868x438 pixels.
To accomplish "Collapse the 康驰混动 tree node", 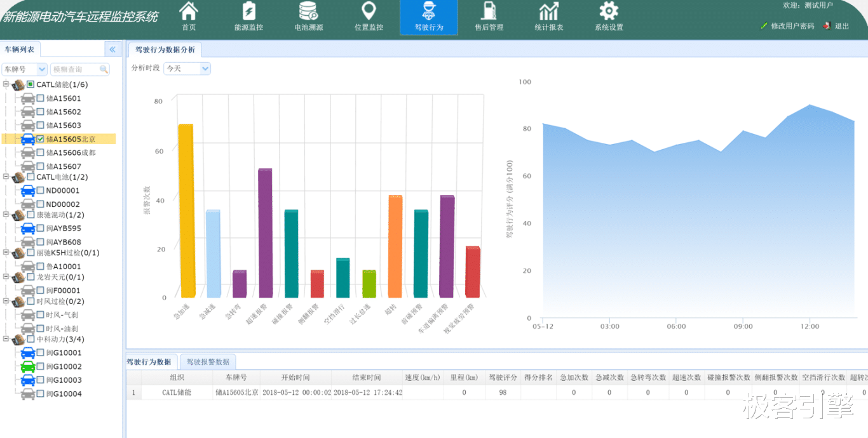I will click(6, 215).
